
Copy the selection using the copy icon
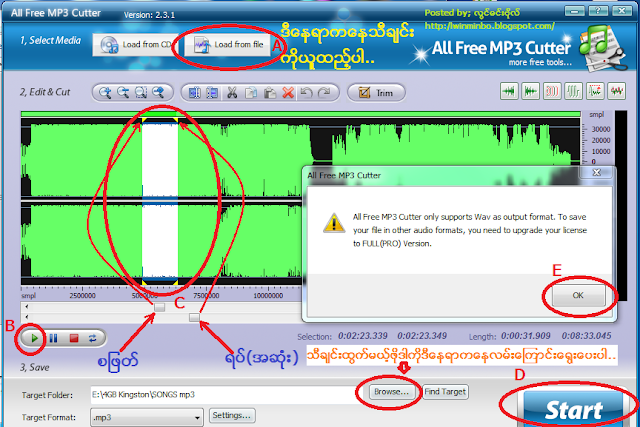pos(251,93)
